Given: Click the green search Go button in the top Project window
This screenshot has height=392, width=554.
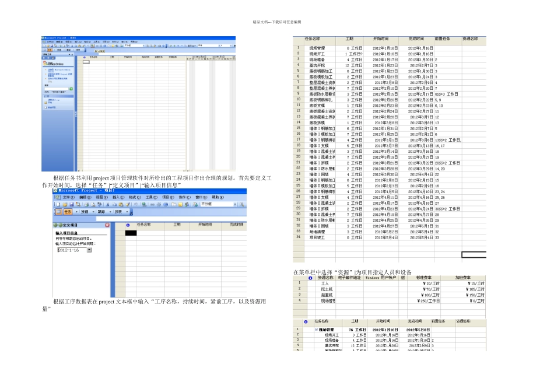Looking at the screenshot, I should click(71, 89).
